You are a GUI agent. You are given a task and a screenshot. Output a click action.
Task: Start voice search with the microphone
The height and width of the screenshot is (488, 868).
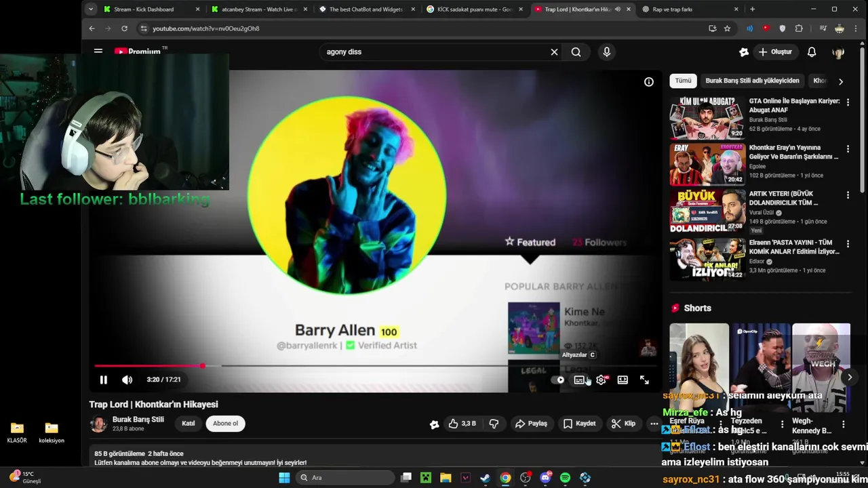607,52
